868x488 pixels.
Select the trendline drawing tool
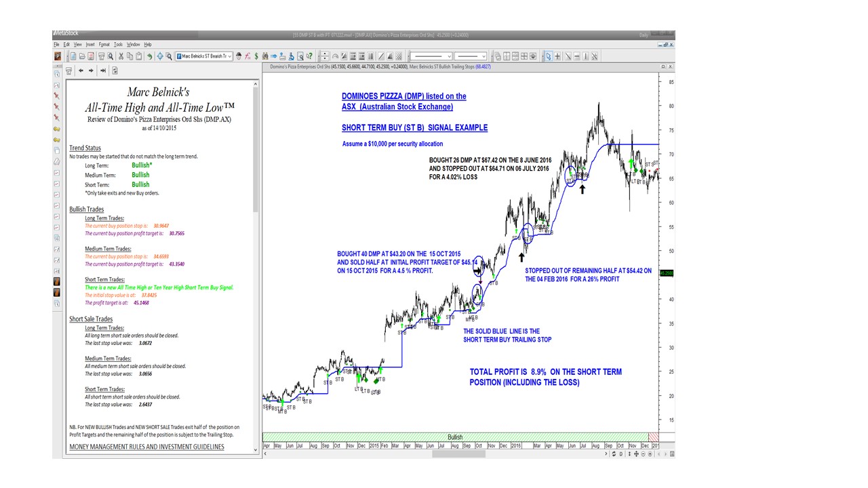568,56
